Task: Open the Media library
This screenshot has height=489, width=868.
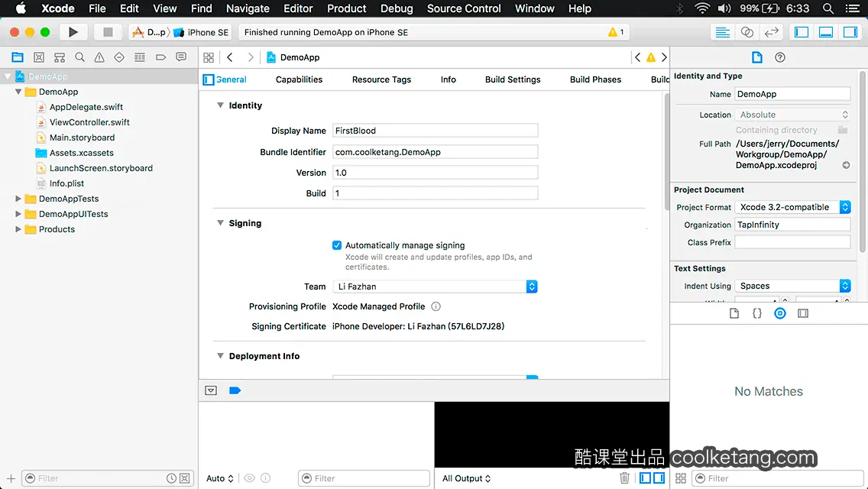Action: click(x=803, y=313)
